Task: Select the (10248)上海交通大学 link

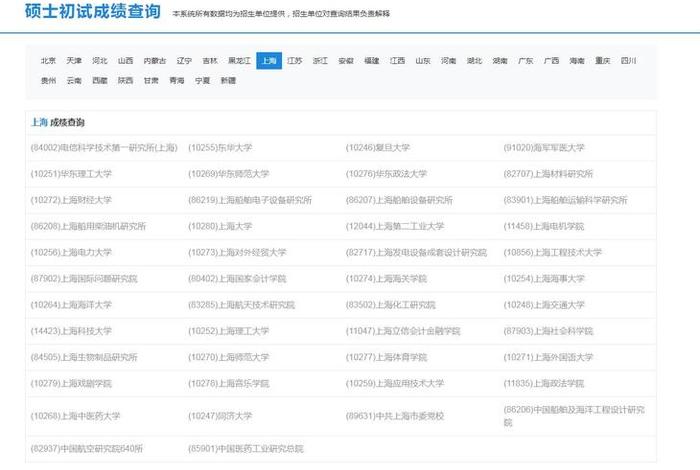Action: (x=544, y=305)
